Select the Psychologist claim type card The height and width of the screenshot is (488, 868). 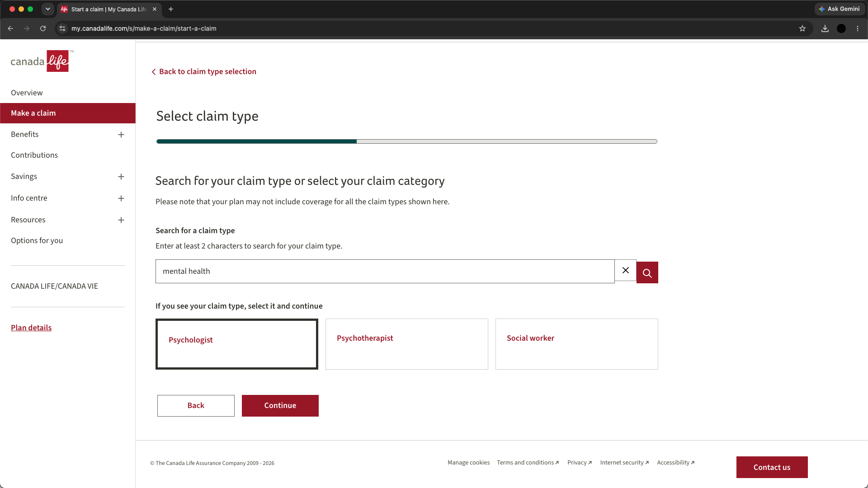237,344
